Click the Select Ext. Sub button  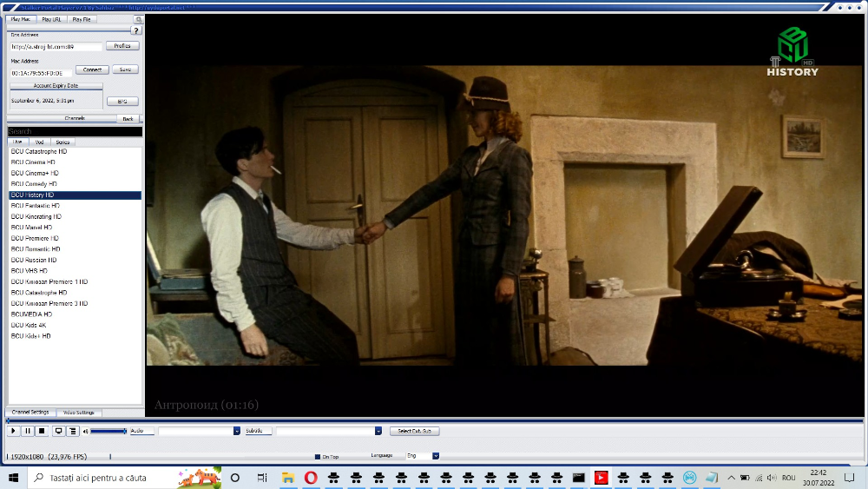pos(414,431)
